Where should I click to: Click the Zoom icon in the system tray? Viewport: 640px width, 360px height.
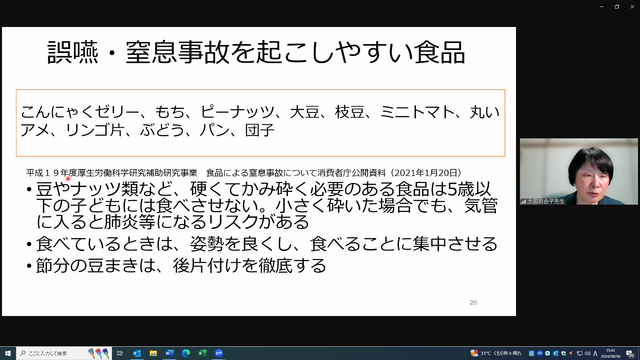coord(540,353)
